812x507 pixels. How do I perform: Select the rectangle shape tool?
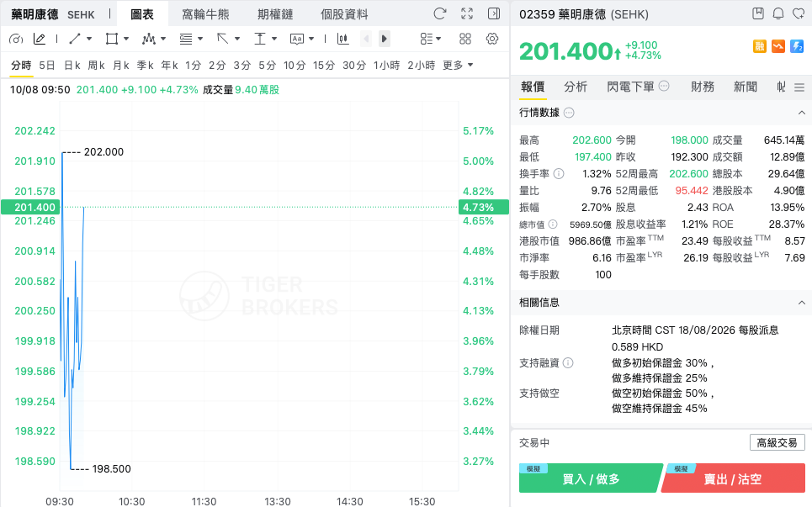point(111,39)
